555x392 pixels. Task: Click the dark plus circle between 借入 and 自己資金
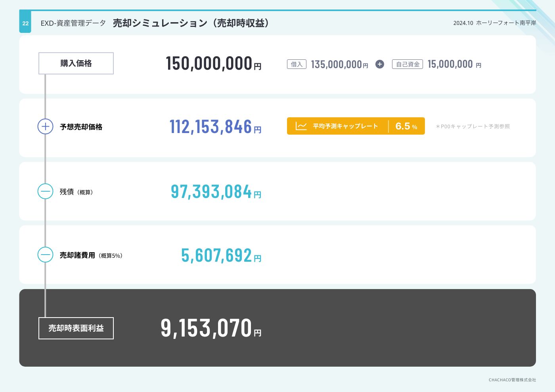pyautogui.click(x=380, y=64)
